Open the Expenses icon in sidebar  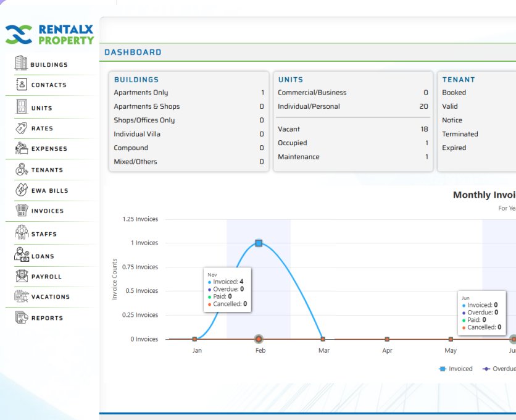click(21, 148)
